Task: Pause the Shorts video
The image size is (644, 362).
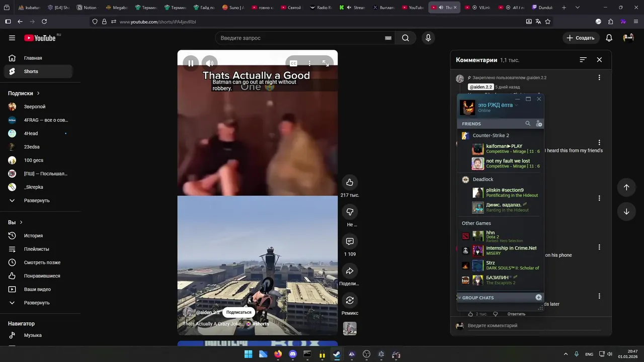Action: [191, 63]
